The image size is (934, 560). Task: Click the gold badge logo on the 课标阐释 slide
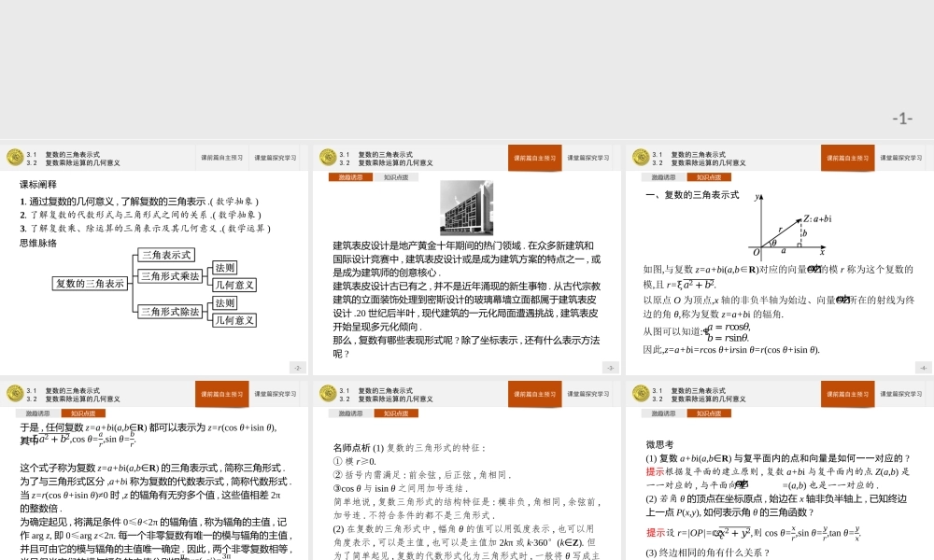coord(14,156)
